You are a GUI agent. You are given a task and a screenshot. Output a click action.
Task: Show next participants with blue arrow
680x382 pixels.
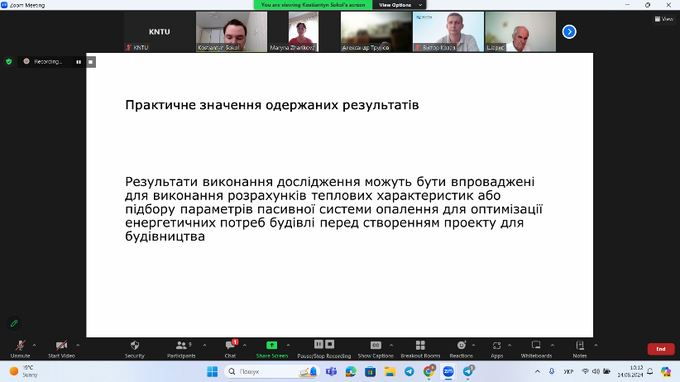pyautogui.click(x=569, y=32)
